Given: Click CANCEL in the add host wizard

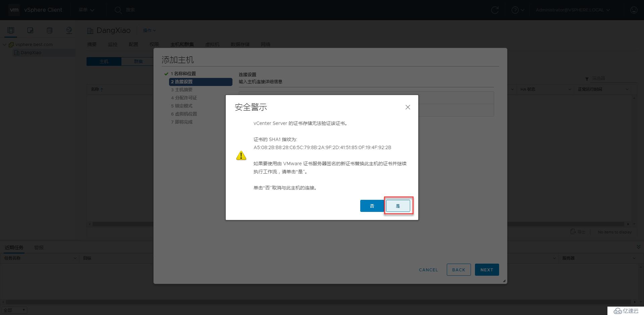Looking at the screenshot, I should click(x=428, y=270).
